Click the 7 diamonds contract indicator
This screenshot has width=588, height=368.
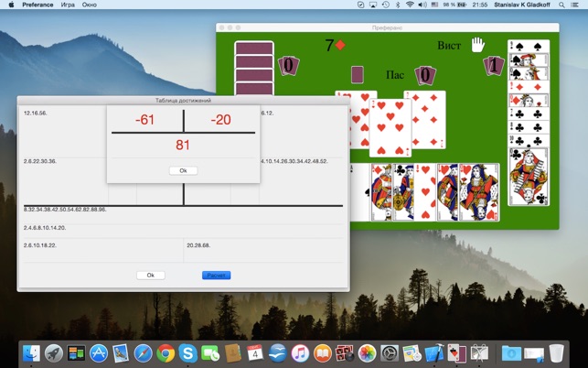(335, 46)
